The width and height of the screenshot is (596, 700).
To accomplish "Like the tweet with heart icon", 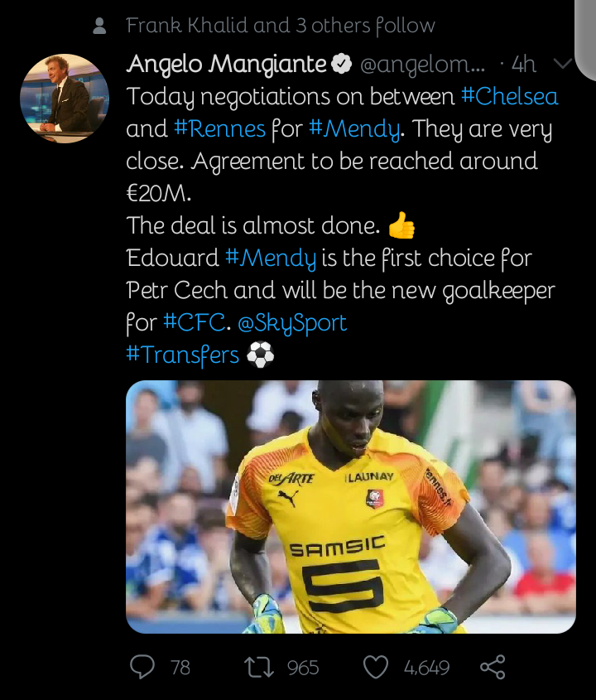I will pos(376,668).
